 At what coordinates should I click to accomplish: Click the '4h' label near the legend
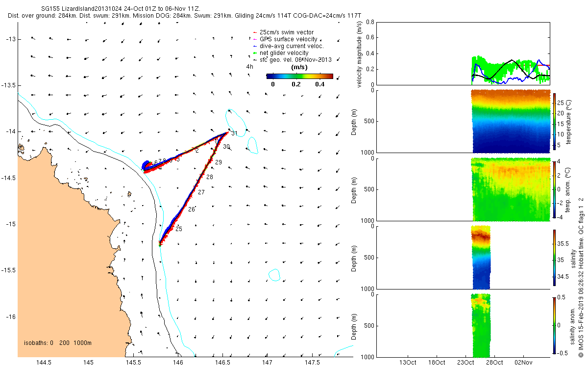[250, 66]
